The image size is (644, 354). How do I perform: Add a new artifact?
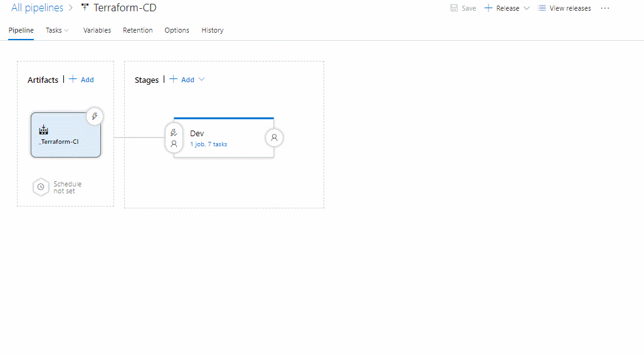(x=87, y=80)
